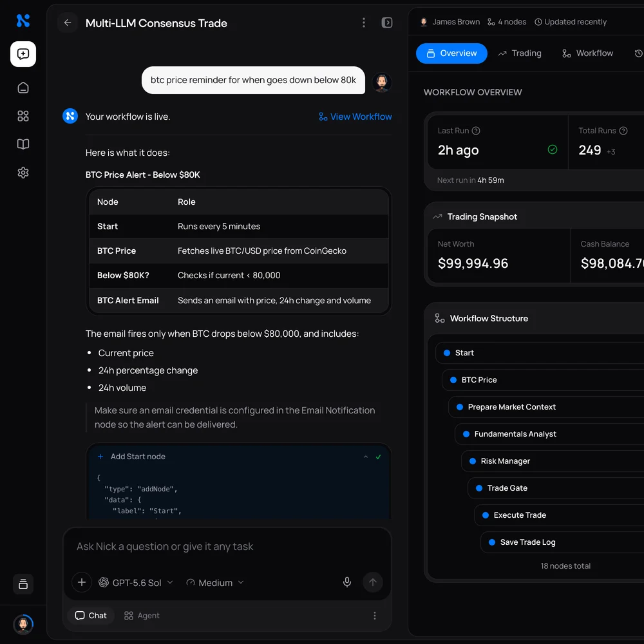The image size is (644, 644).
Task: Open user profile avatar in sidebar
Action: click(23, 624)
